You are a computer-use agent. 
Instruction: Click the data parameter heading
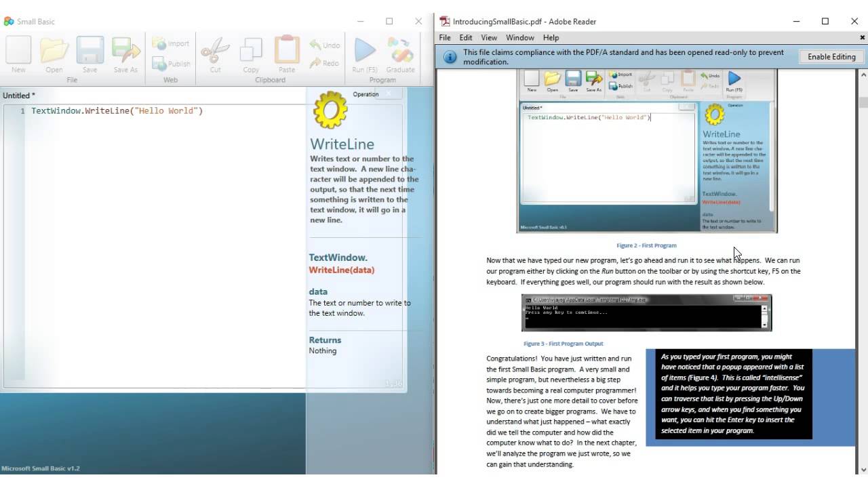318,291
